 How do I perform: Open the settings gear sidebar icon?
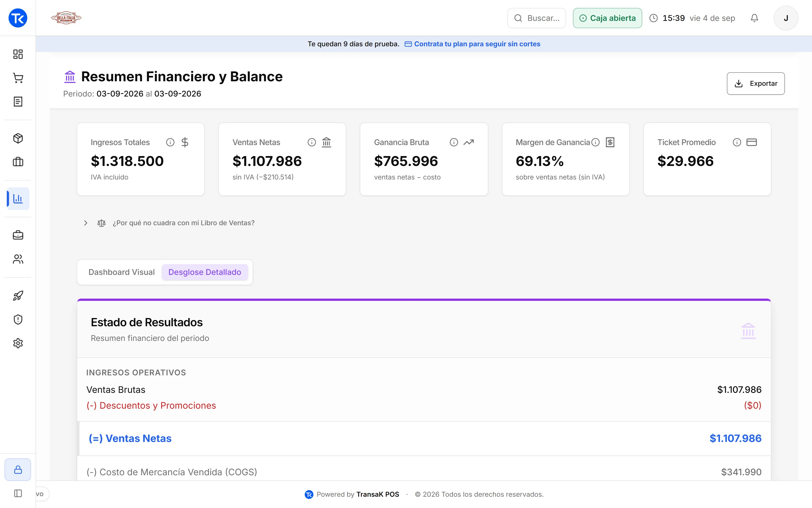coord(18,343)
